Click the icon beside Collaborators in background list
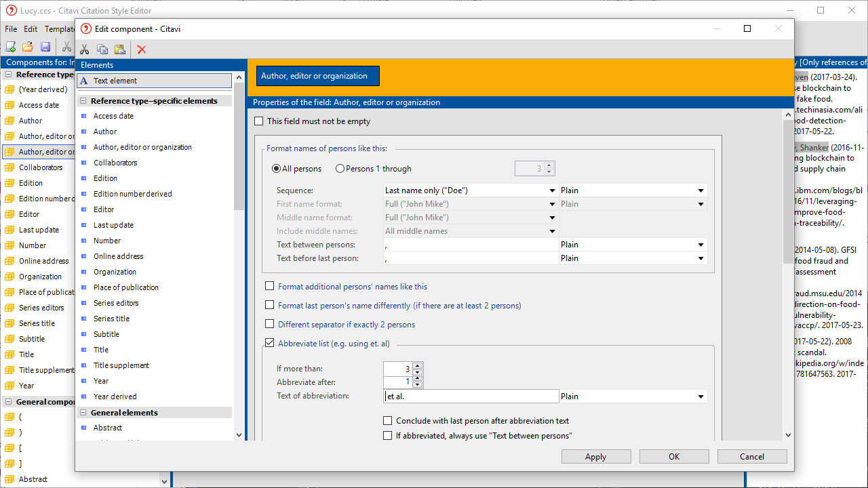Viewport: 868px width, 488px height. point(9,167)
